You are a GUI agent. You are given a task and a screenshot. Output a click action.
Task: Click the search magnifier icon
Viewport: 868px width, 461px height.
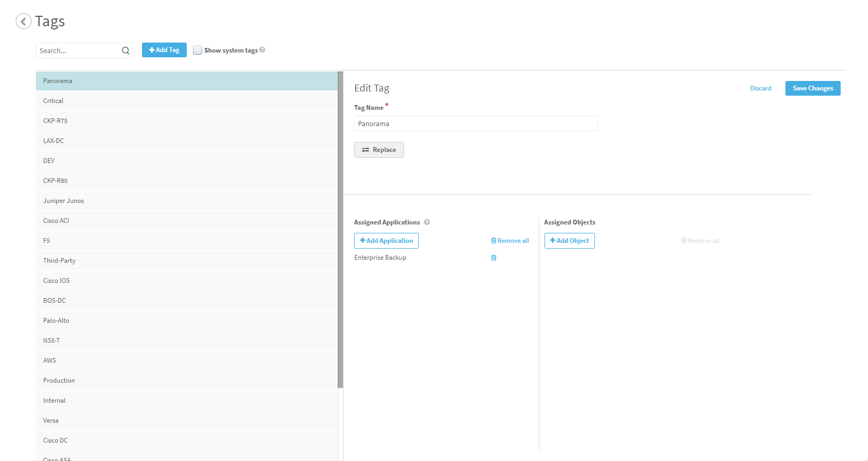126,50
